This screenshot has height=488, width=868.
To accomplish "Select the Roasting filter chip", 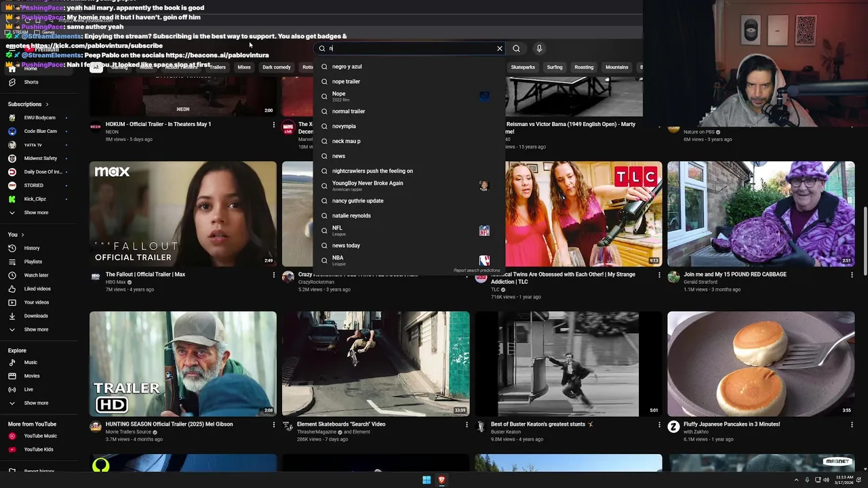I will pos(584,67).
